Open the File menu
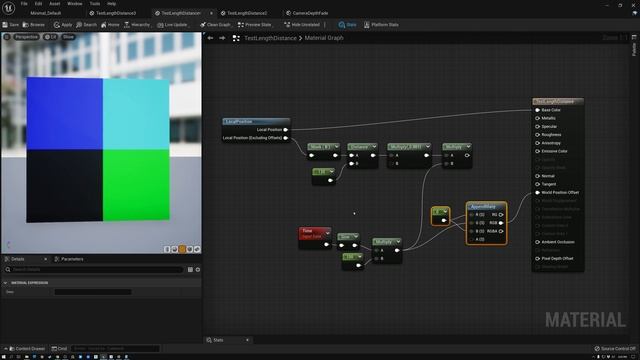The width and height of the screenshot is (640, 360). [x=24, y=4]
